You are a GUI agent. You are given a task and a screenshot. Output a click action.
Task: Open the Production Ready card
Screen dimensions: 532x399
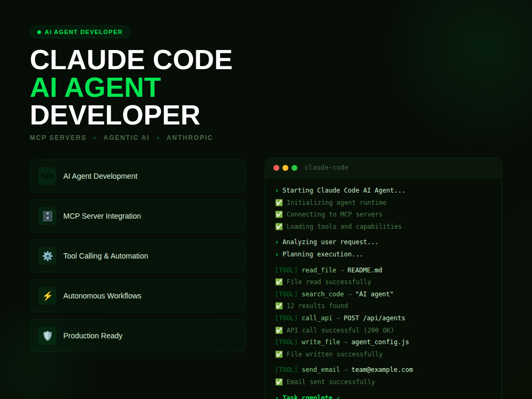138,336
